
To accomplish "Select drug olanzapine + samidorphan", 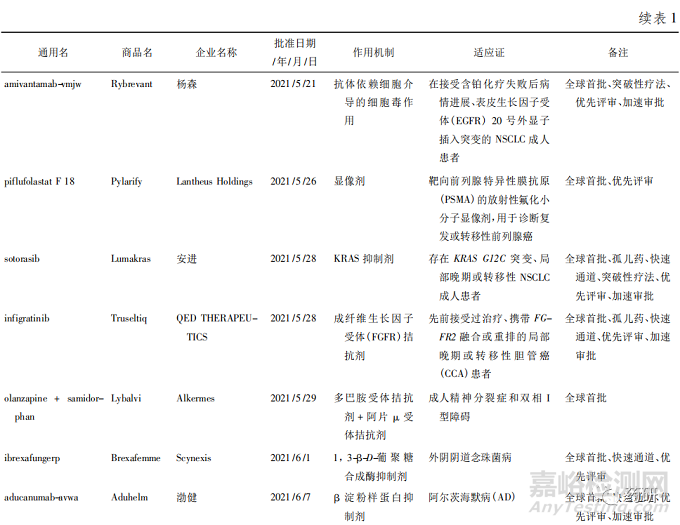I will point(54,407).
